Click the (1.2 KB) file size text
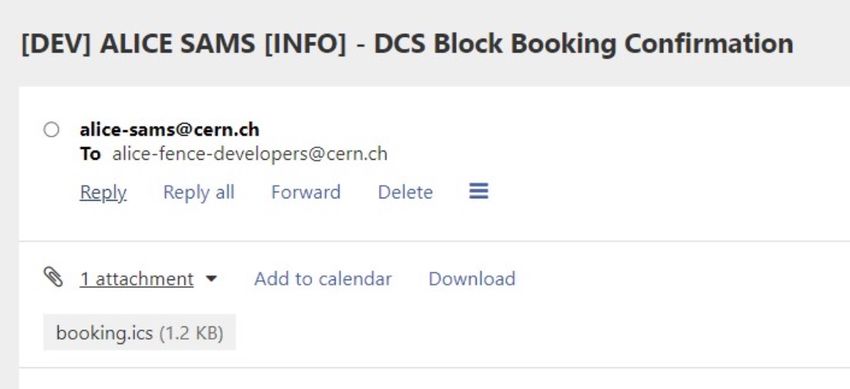This screenshot has width=850, height=389. click(x=191, y=333)
